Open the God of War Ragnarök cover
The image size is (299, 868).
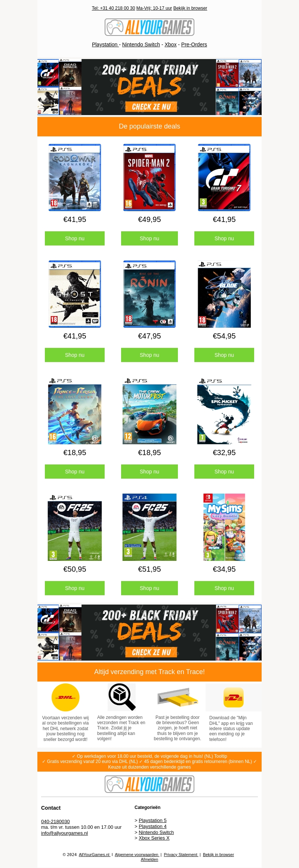75,177
